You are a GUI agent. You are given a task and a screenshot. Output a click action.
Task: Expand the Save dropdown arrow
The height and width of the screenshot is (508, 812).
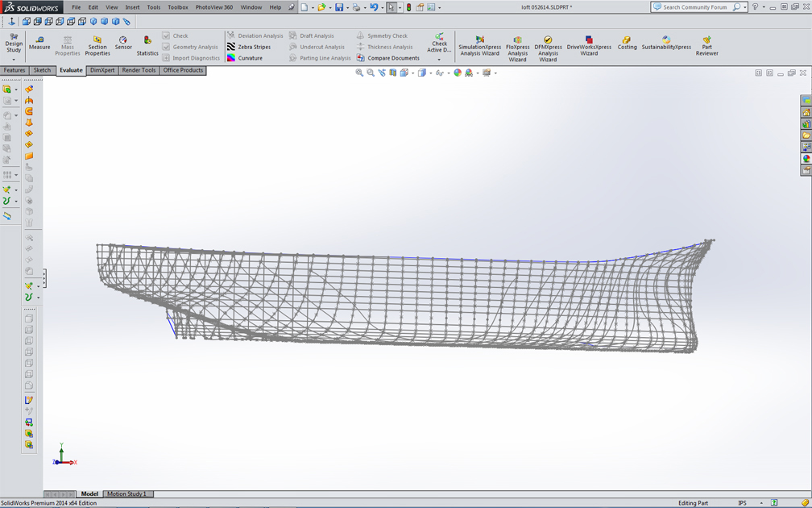(347, 8)
